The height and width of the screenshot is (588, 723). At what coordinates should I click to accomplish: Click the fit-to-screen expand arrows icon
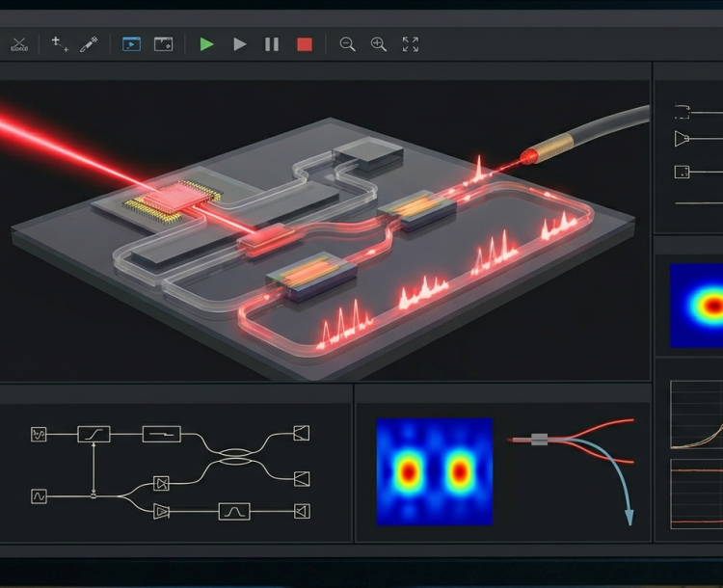pyautogui.click(x=411, y=44)
